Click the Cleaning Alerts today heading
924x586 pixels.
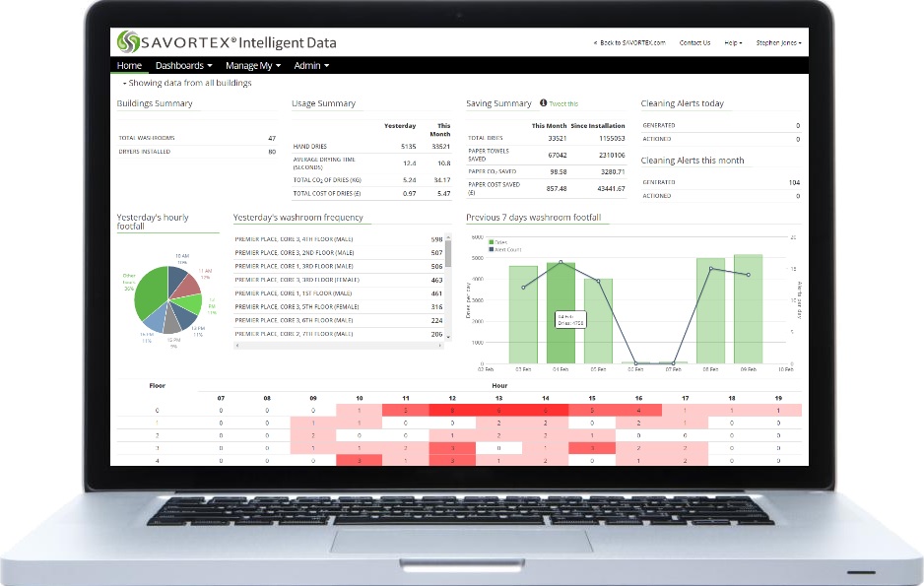[x=682, y=103]
